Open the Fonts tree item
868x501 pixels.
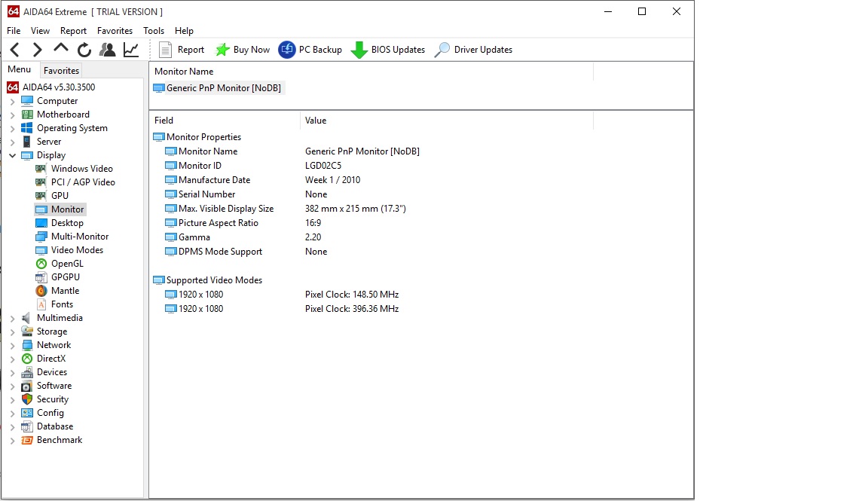[x=55, y=304]
